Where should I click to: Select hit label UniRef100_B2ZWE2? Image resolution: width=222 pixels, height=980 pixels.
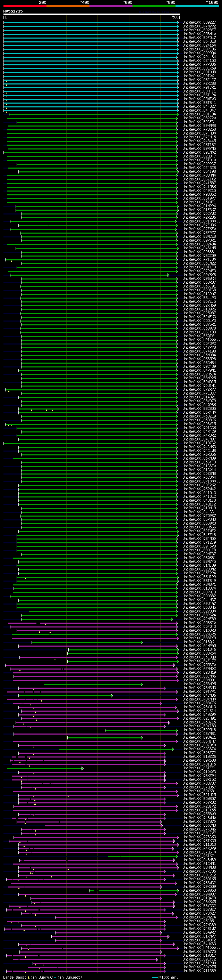199,531
